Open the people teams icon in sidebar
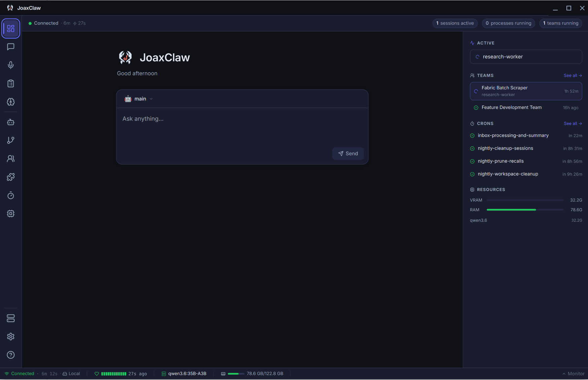Image resolution: width=588 pixels, height=380 pixels. pyautogui.click(x=11, y=159)
